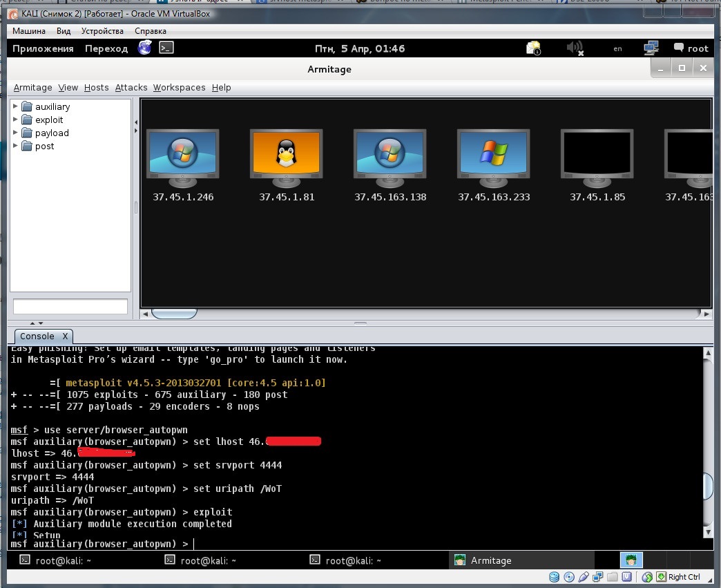
Task: Open the Armitage menu
Action: [32, 88]
